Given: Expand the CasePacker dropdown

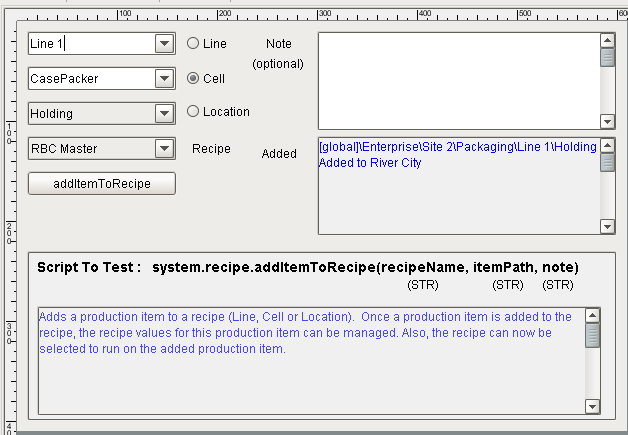Looking at the screenshot, I should click(x=164, y=78).
